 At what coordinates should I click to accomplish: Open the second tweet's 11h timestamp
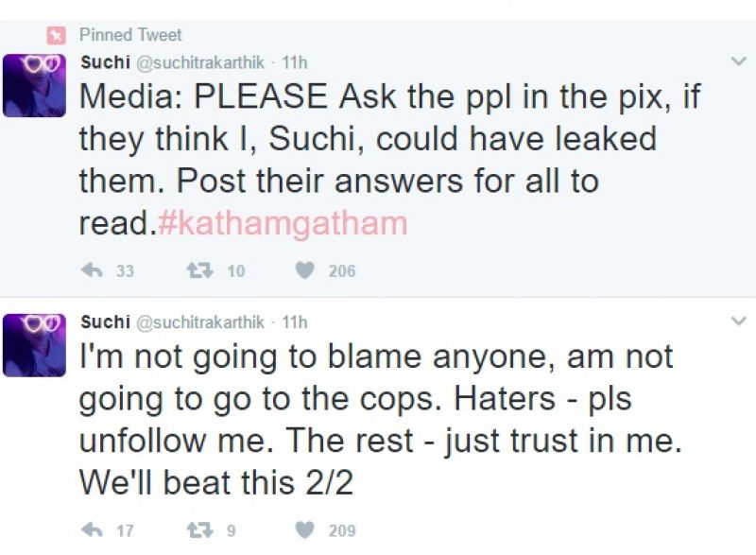point(295,322)
